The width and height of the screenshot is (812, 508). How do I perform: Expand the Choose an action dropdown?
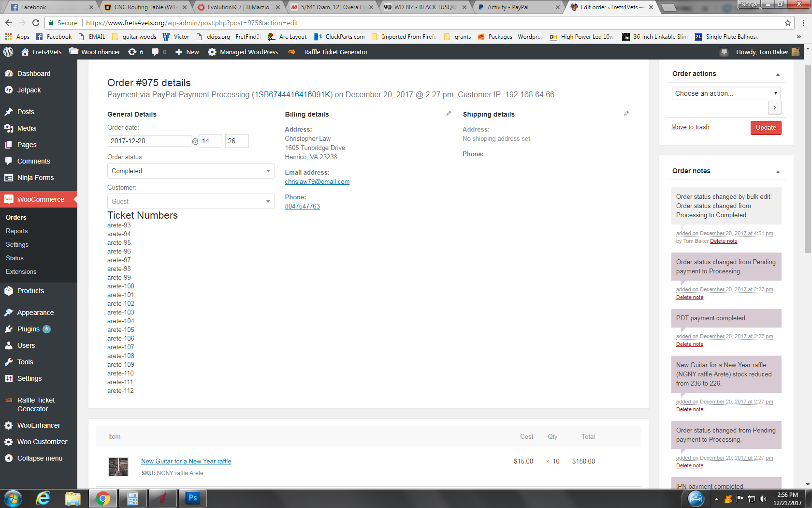(x=725, y=93)
